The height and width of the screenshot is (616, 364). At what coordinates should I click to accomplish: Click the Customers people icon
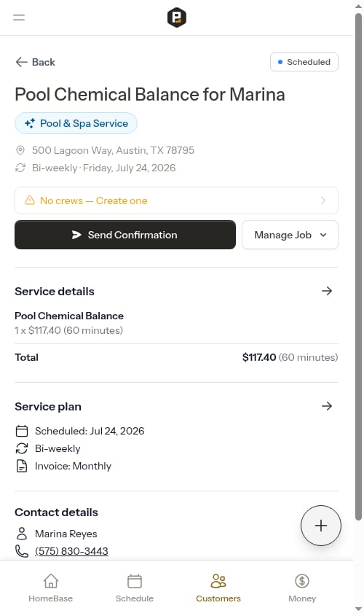[218, 581]
